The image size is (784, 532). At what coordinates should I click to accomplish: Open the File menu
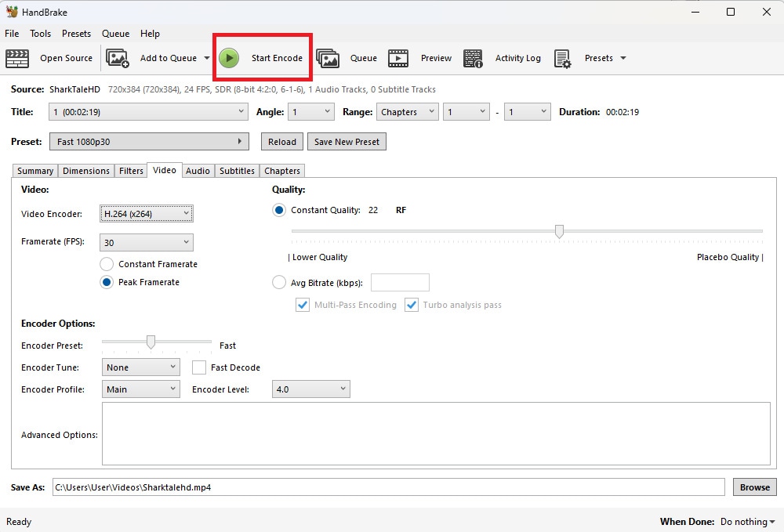12,34
